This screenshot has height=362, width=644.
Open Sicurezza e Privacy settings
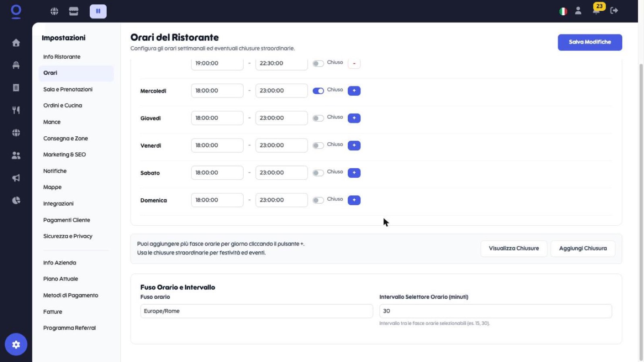tap(68, 236)
